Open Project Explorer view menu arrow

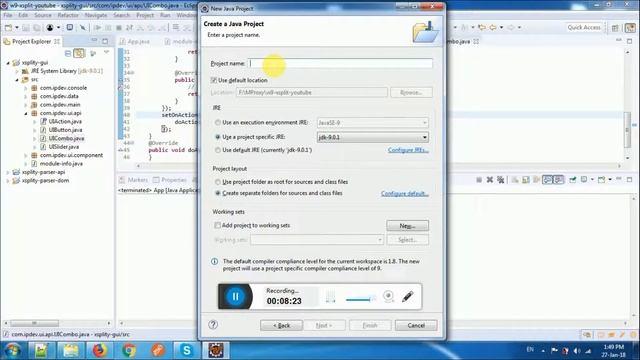tap(107, 53)
